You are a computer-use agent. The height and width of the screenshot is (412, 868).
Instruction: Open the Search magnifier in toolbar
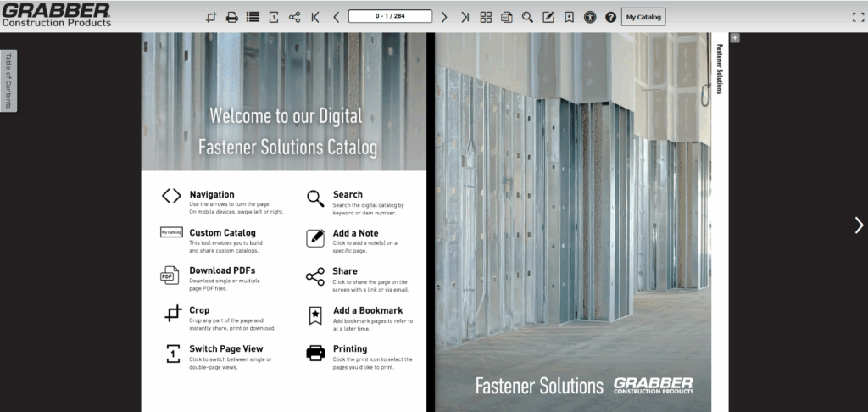[x=527, y=17]
